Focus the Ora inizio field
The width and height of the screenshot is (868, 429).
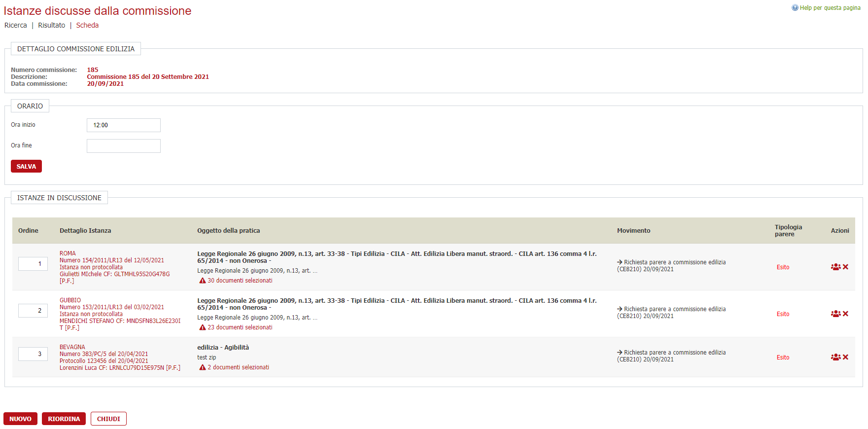click(123, 125)
